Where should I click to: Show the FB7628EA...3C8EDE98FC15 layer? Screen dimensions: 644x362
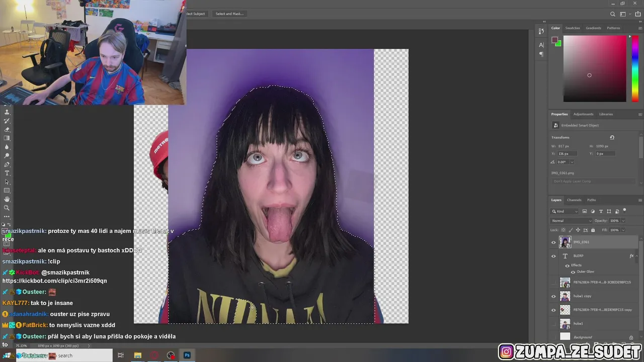[554, 283]
